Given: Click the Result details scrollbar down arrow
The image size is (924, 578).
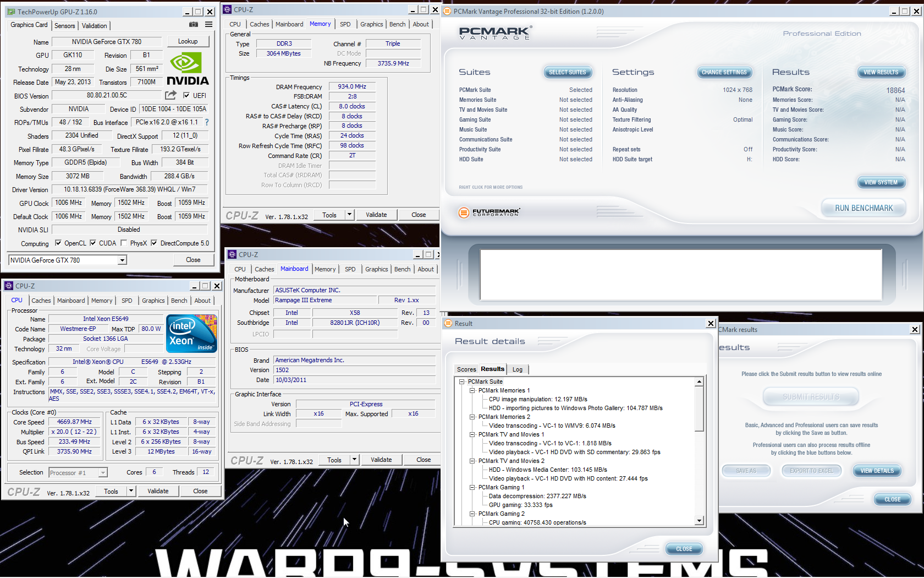Looking at the screenshot, I should [699, 521].
